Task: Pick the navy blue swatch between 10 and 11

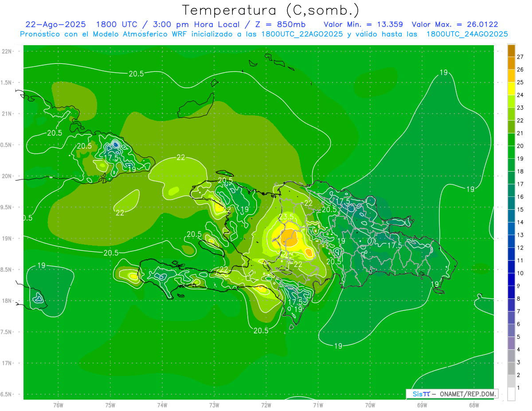Action: [x=511, y=267]
